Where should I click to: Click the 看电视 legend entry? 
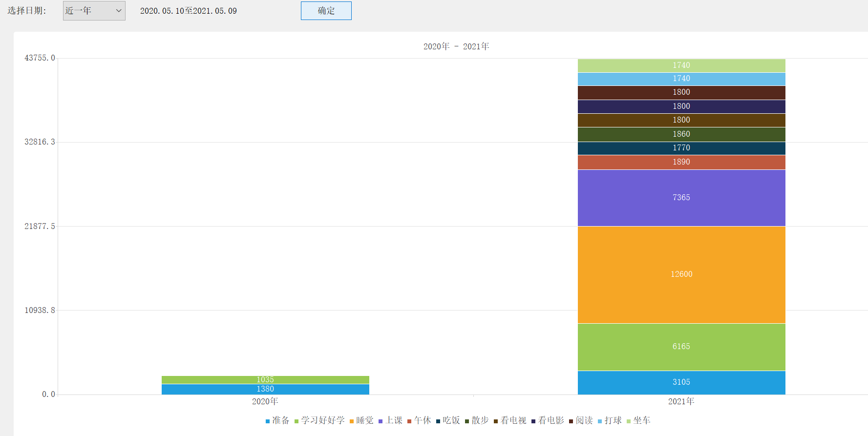tap(510, 420)
